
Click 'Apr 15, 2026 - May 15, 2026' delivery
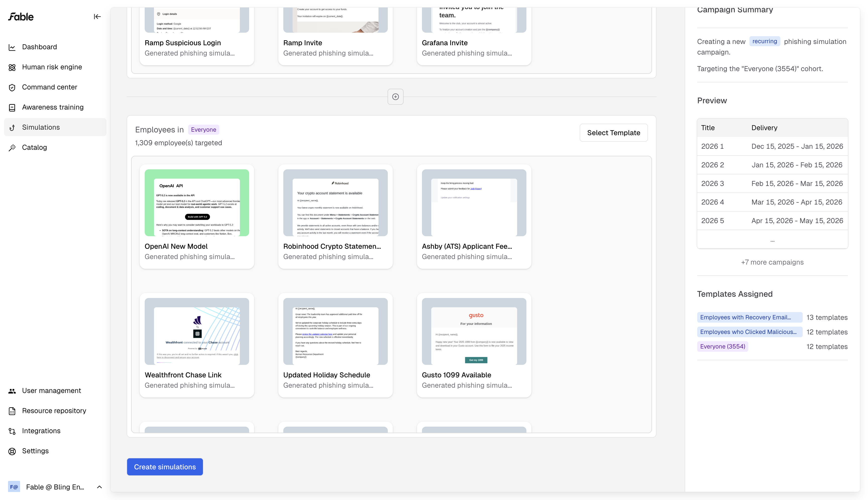797,221
